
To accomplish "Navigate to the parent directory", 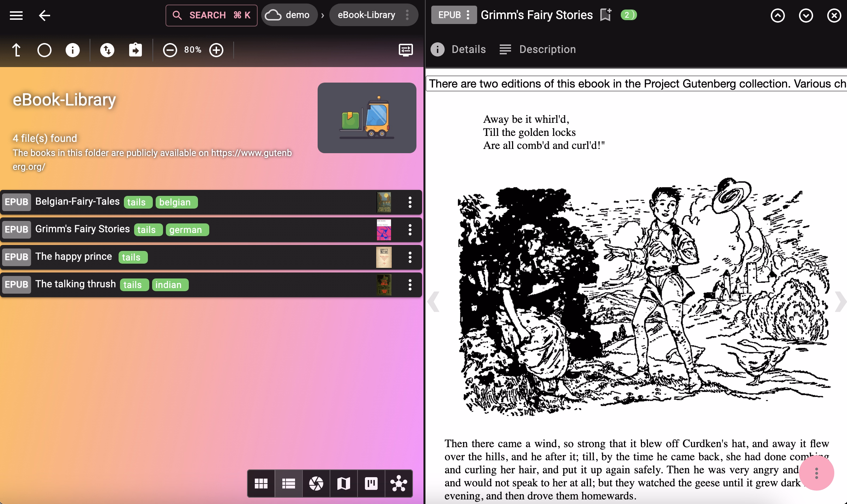I will pos(16,50).
